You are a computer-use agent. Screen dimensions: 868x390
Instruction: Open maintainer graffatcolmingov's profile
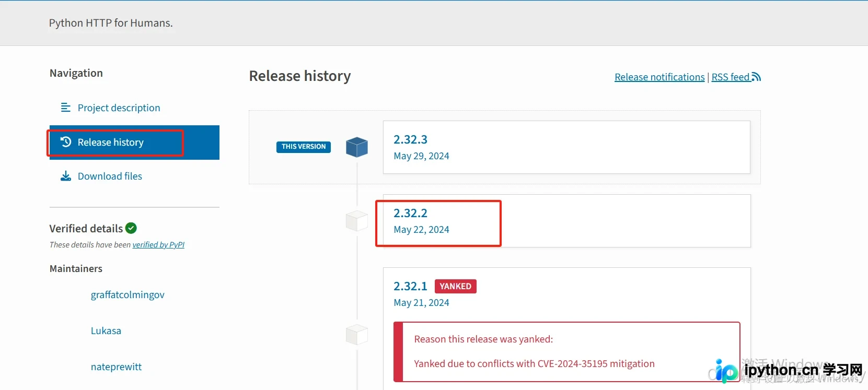[128, 295]
